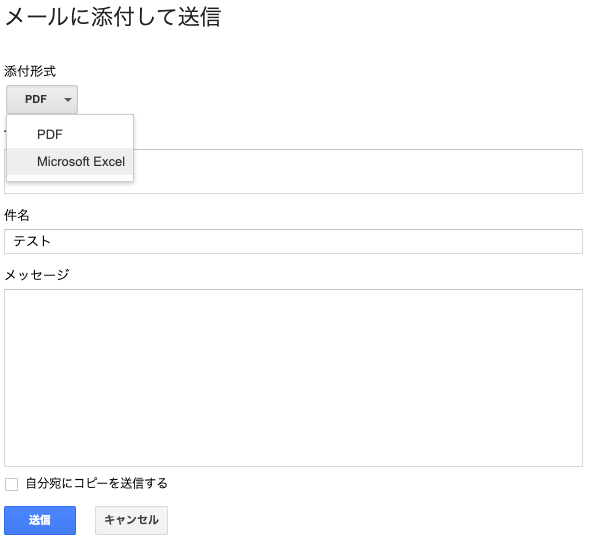Click the メッセージ label
Image resolution: width=591 pixels, height=543 pixels.
37,275
